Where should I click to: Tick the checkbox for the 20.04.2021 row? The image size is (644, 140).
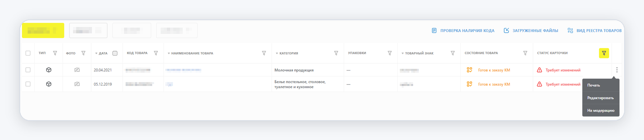(28, 70)
